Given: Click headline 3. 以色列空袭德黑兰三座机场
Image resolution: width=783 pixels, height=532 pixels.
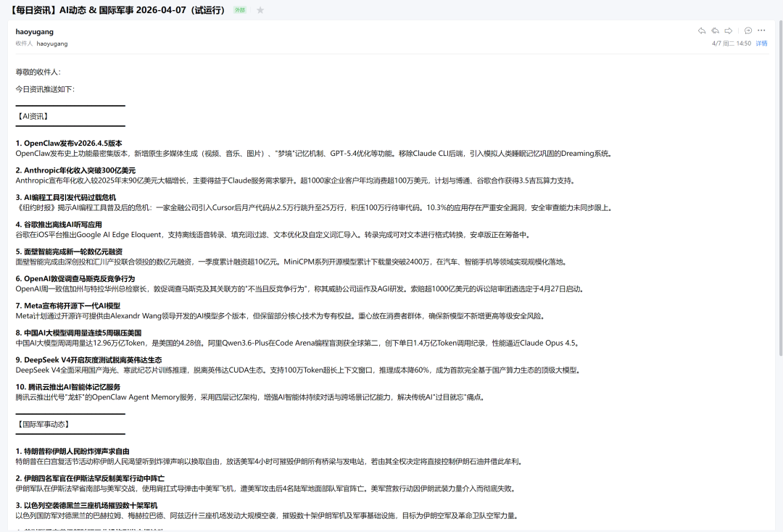Looking at the screenshot, I should coord(86,505).
